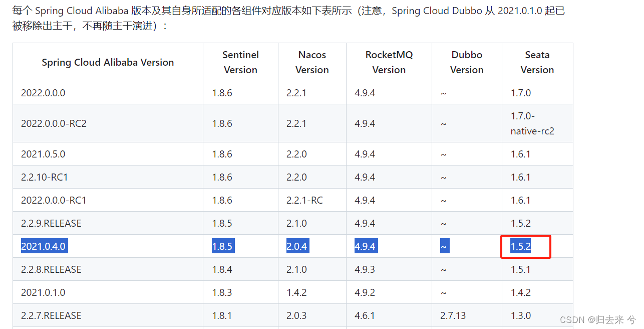Click Seata 1.5.2 in 2.2.9.RELEASE row
644x329 pixels.
[x=521, y=223]
